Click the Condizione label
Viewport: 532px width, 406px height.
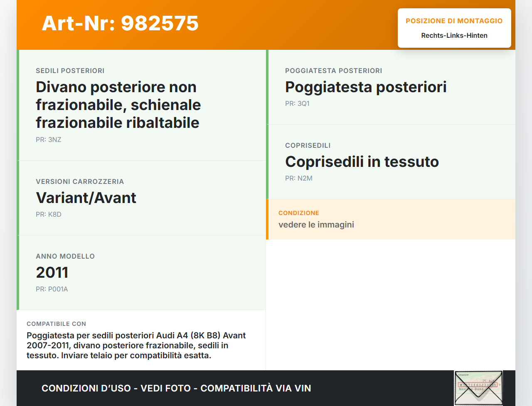[x=299, y=213]
